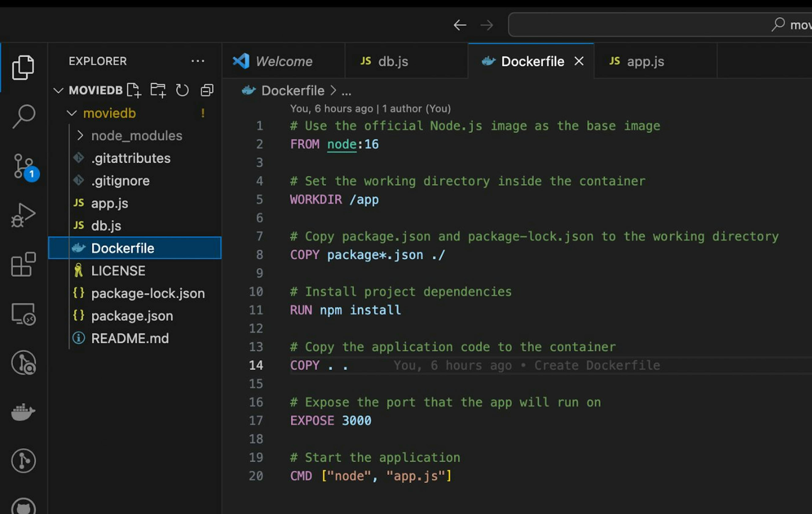Switch to the db.js tab
The width and height of the screenshot is (812, 514).
pyautogui.click(x=406, y=61)
